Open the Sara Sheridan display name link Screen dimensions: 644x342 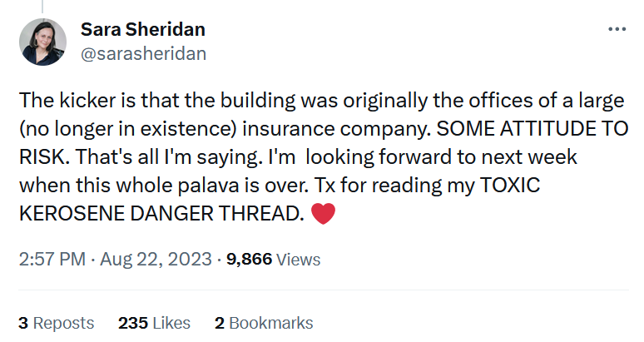143,29
